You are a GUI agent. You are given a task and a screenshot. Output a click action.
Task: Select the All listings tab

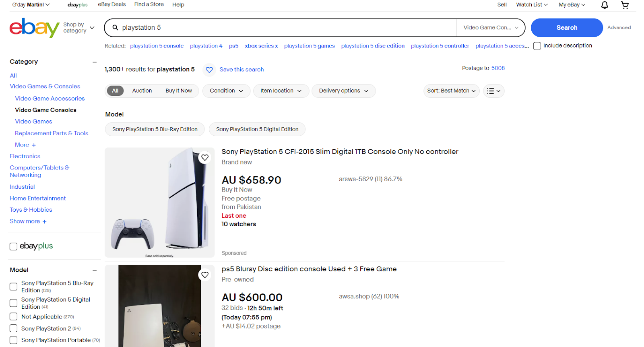click(x=115, y=91)
